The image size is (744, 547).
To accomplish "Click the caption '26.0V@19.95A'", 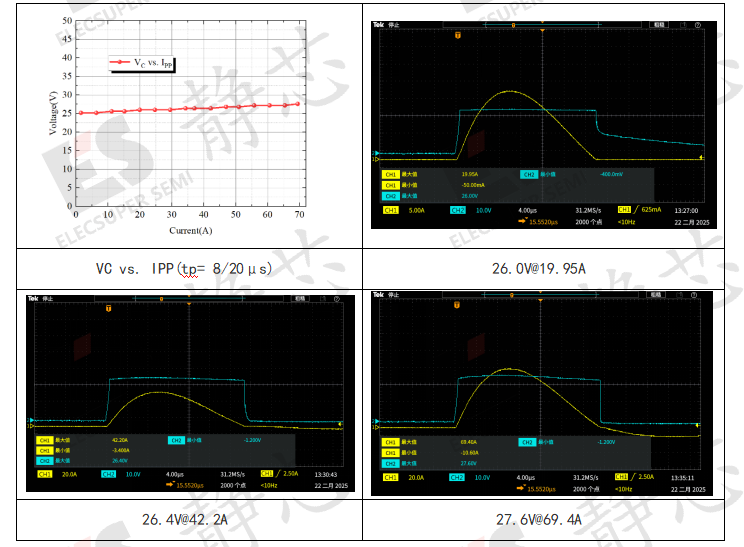I will tap(539, 269).
